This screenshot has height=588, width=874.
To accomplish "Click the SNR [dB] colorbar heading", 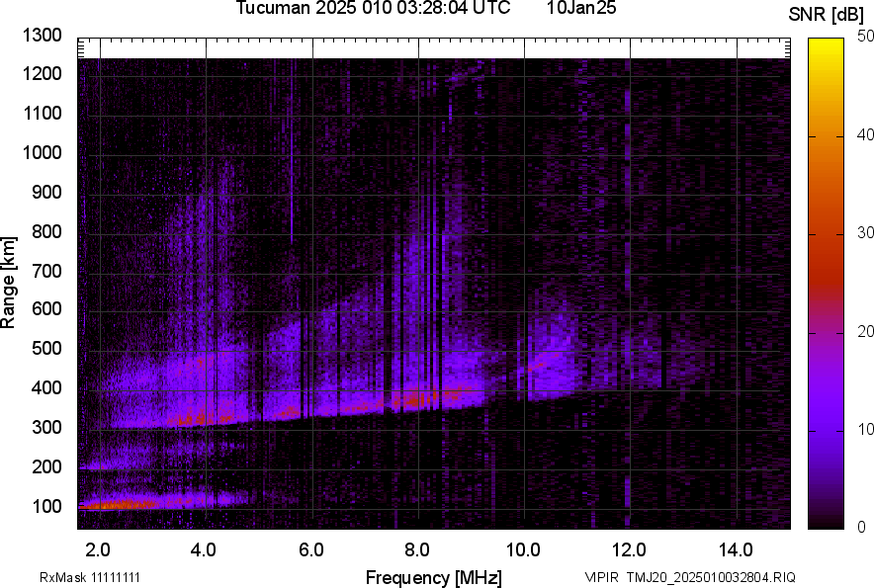I will coord(829,14).
